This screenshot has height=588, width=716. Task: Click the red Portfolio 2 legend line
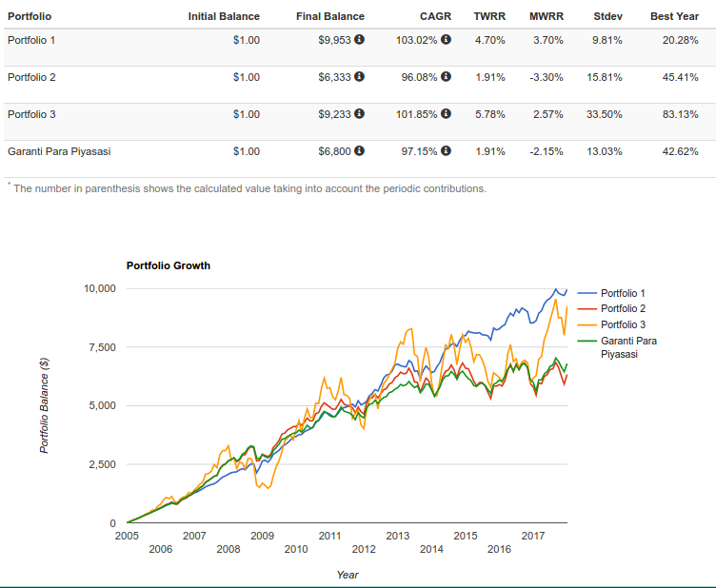(x=587, y=309)
